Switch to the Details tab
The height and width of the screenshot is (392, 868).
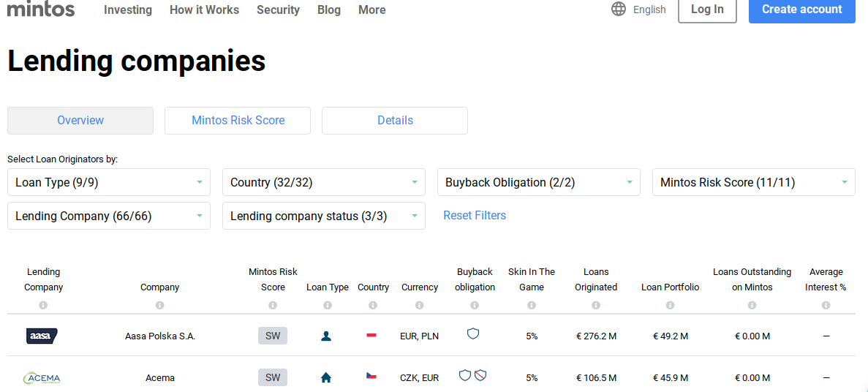tap(395, 120)
